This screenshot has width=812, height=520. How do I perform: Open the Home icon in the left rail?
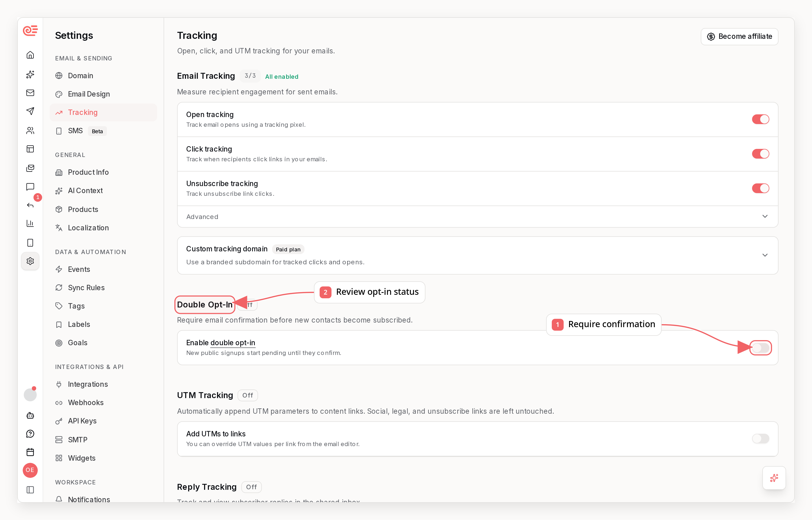point(31,55)
